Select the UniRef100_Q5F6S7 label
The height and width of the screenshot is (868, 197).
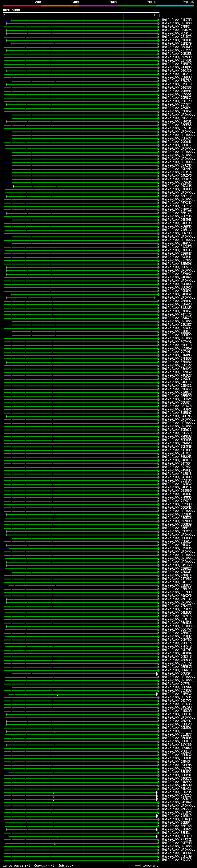177,139
